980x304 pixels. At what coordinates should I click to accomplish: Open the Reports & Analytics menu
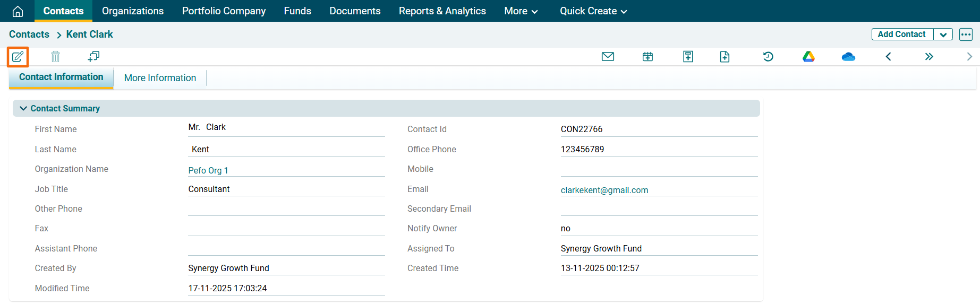[x=442, y=11]
